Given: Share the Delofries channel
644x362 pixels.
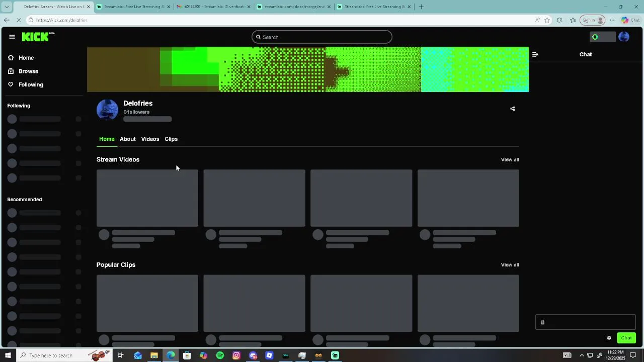Looking at the screenshot, I should coord(512,109).
